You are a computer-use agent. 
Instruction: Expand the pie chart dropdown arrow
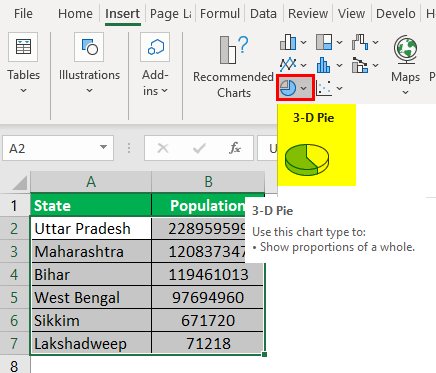pyautogui.click(x=304, y=88)
